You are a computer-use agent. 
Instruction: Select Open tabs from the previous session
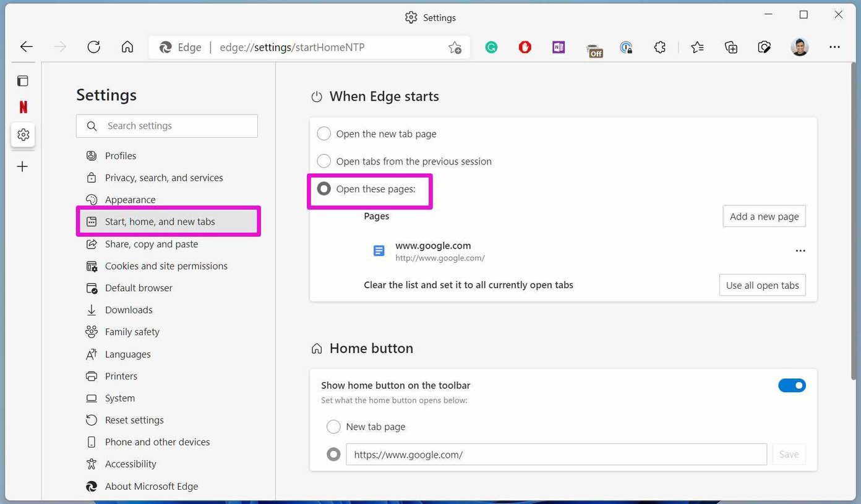pyautogui.click(x=323, y=161)
